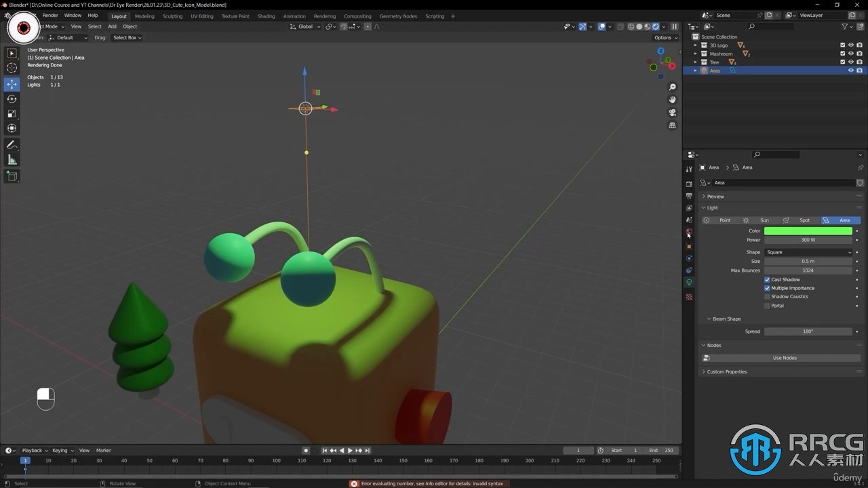Open the Add menu in viewport header
The height and width of the screenshot is (488, 868).
coord(112,26)
